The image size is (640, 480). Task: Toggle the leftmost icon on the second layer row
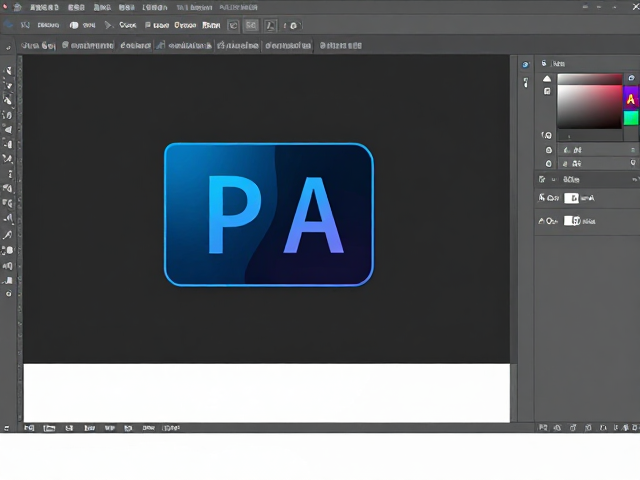pyautogui.click(x=541, y=221)
